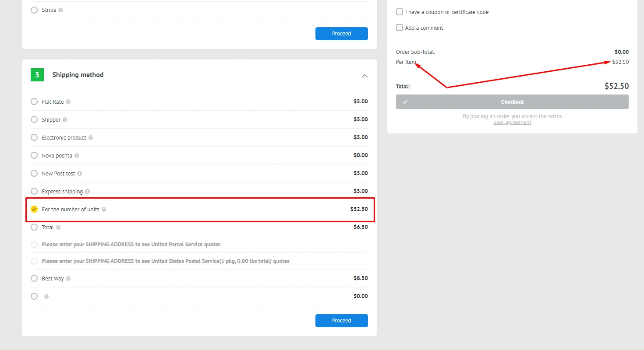Choose Nova poshta shipping method

[x=34, y=156]
